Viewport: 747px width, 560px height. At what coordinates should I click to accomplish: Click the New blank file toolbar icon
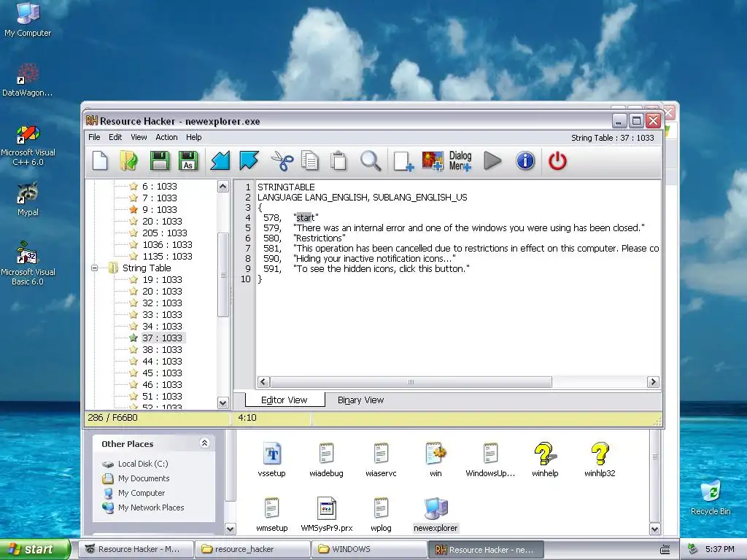point(100,161)
